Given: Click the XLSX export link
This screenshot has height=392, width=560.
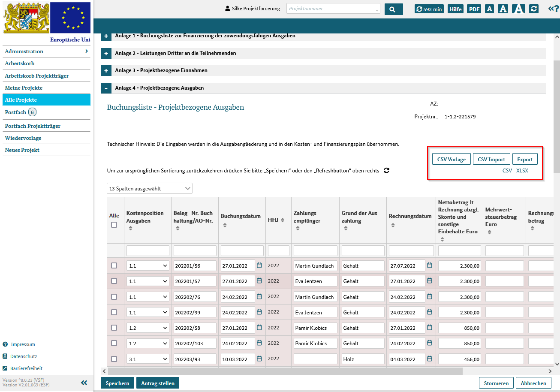Looking at the screenshot, I should click(522, 170).
